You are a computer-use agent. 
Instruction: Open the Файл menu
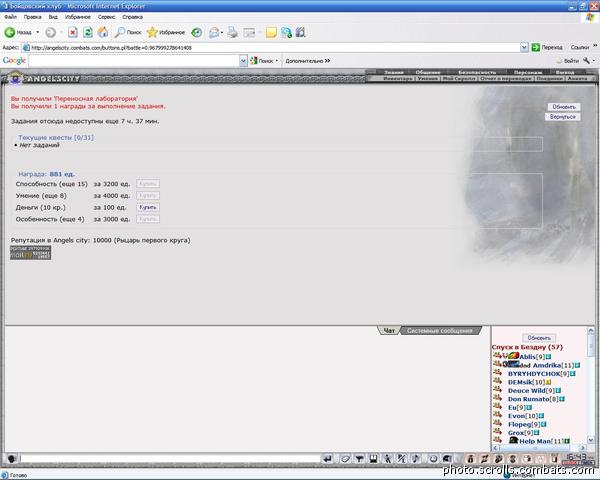pyautogui.click(x=10, y=17)
